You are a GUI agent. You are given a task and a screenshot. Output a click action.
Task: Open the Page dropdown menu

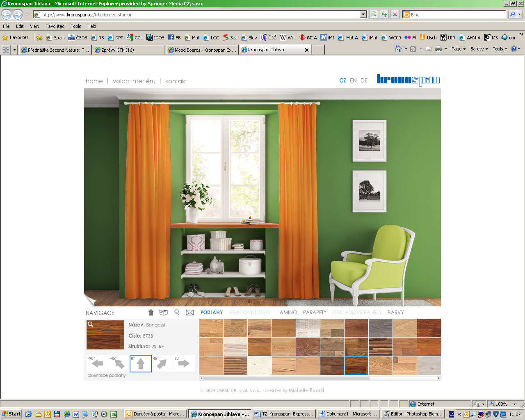[458, 49]
